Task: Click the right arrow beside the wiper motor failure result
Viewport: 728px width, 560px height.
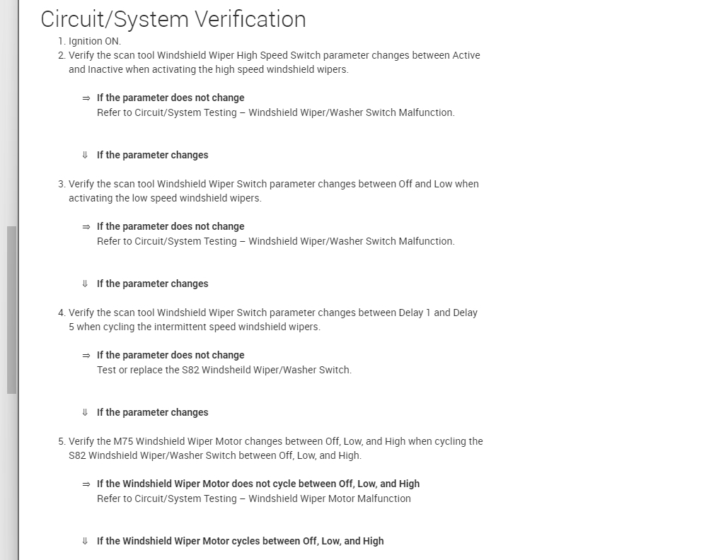Action: pyautogui.click(x=86, y=484)
